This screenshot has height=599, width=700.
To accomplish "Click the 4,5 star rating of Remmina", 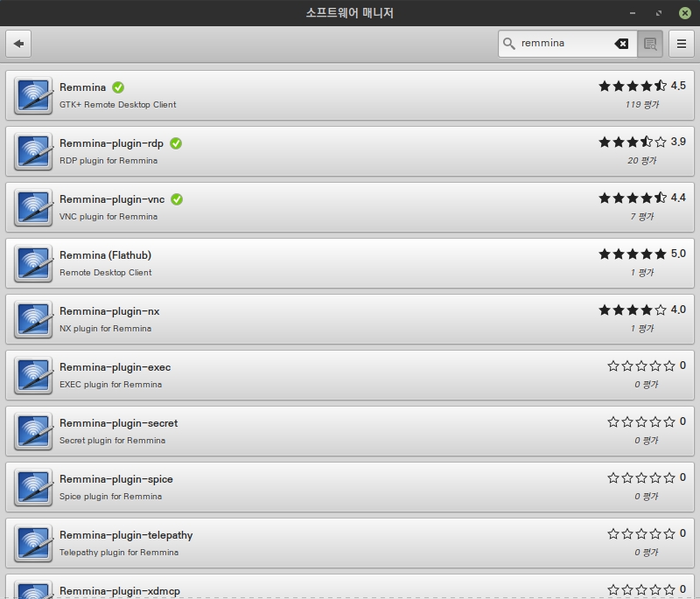I will coord(632,86).
